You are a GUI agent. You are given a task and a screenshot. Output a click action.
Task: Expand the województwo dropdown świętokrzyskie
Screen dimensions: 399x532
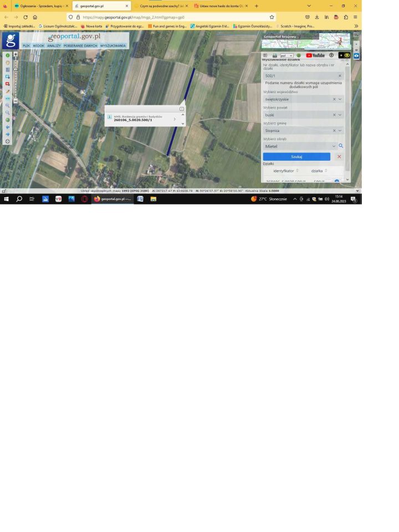pyautogui.click(x=340, y=99)
